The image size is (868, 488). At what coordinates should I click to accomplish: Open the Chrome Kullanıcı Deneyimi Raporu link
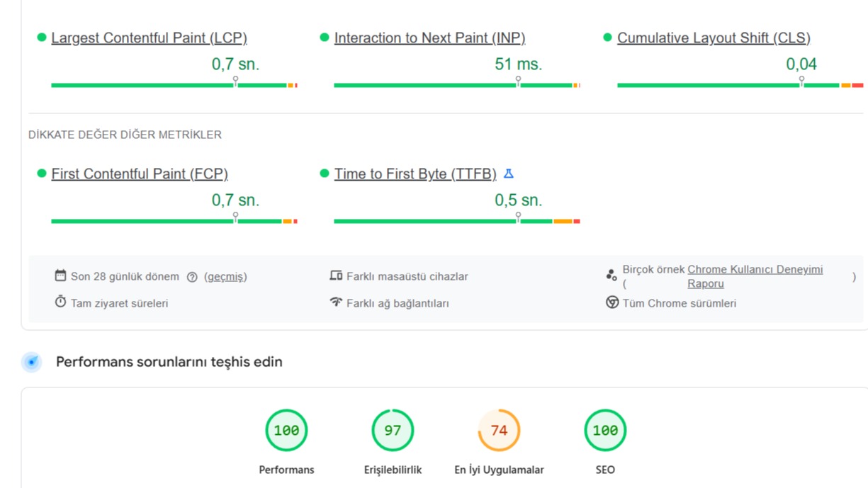pyautogui.click(x=755, y=270)
